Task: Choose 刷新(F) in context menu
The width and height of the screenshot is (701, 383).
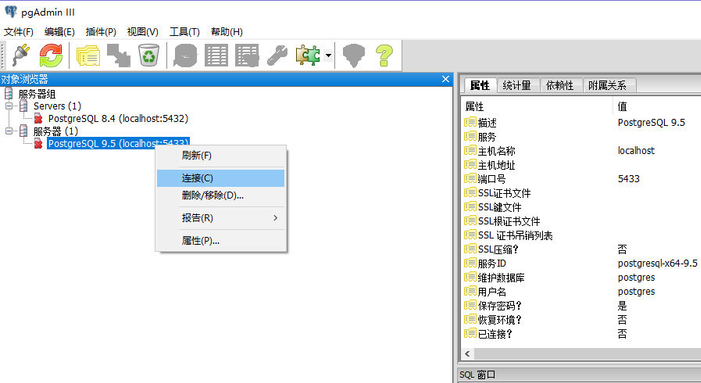Action: click(220, 156)
